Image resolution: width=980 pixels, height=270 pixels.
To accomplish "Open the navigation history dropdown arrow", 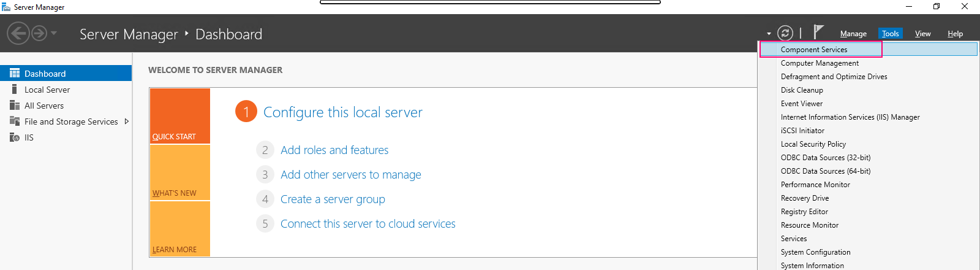I will tap(54, 33).
